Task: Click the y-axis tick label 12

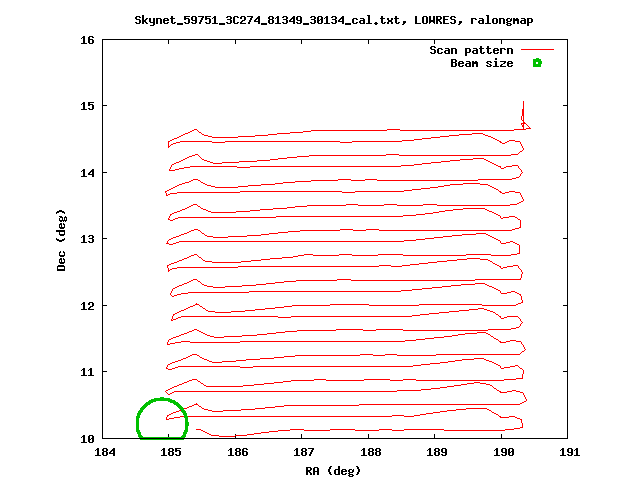Action: coord(87,306)
